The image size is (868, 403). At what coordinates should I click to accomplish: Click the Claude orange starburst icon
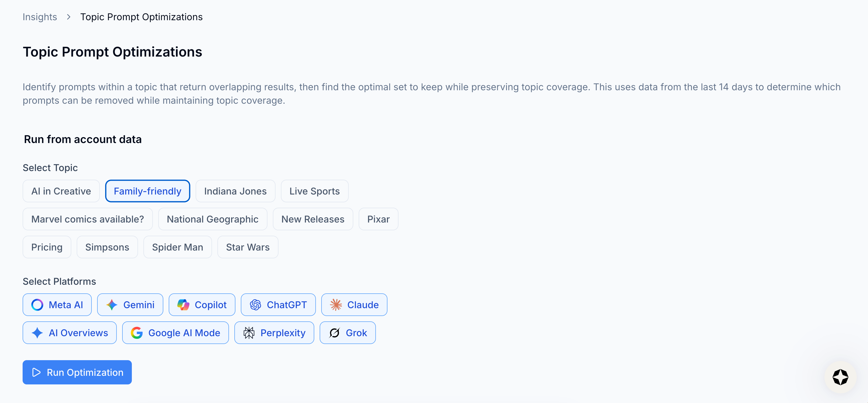[x=336, y=305]
